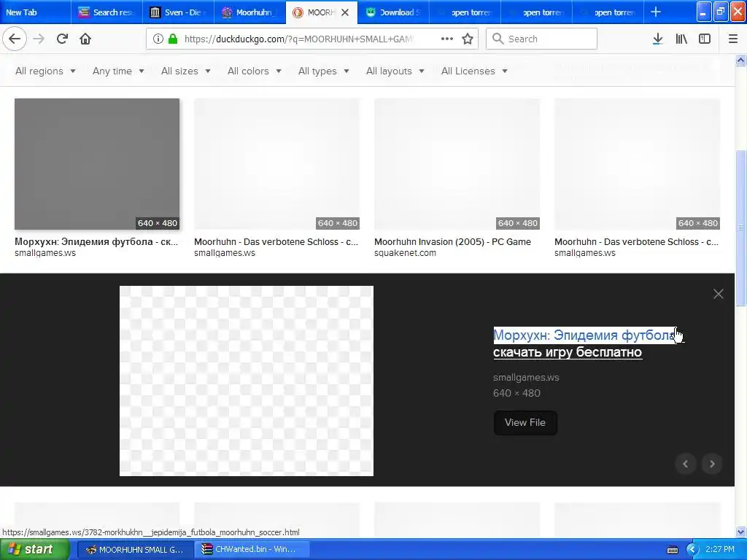This screenshot has height=560, width=747.
Task: Show previous image in detail panel
Action: click(x=686, y=464)
